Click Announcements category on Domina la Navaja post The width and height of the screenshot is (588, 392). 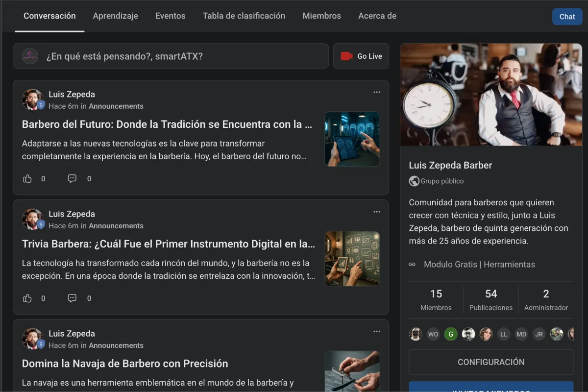point(116,345)
